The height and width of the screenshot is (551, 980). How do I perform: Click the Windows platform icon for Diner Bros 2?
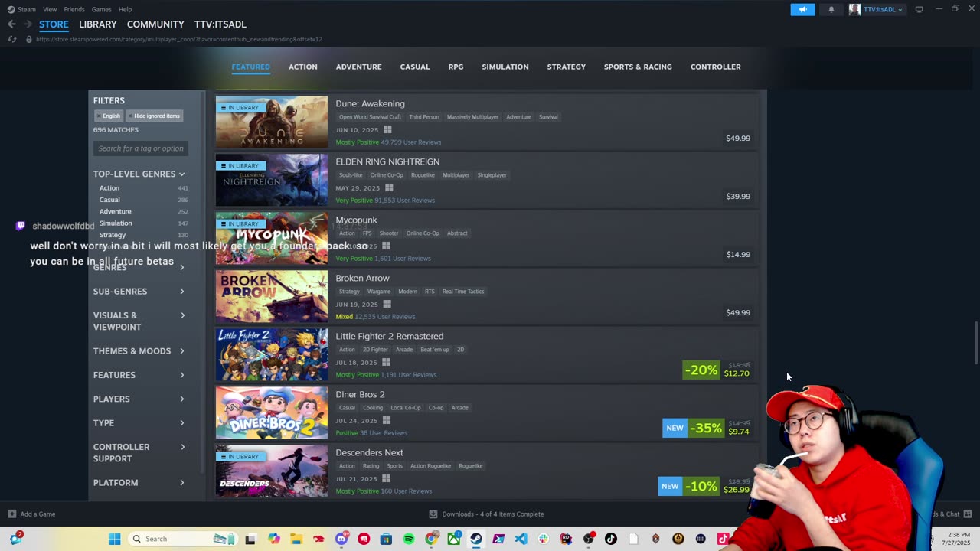pos(387,420)
